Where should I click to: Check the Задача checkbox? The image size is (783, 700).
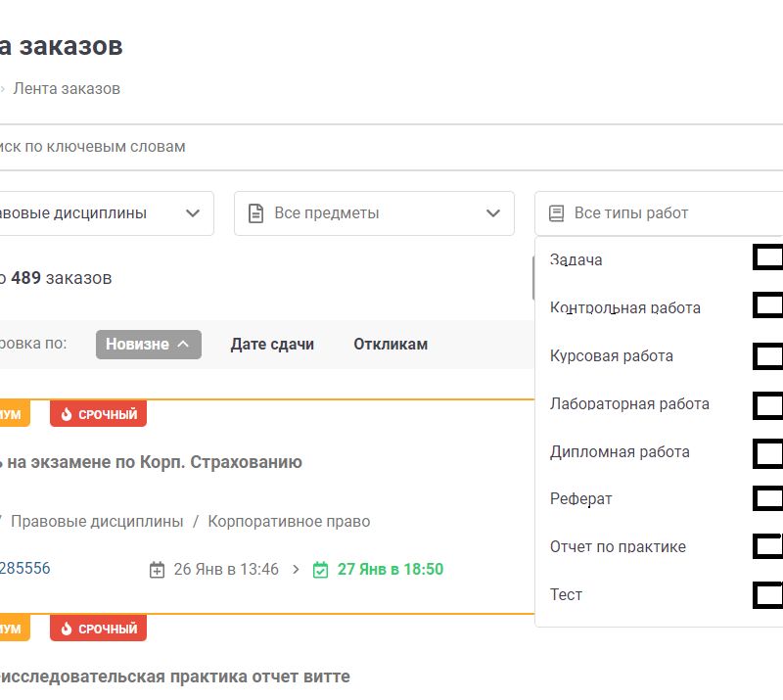click(768, 258)
